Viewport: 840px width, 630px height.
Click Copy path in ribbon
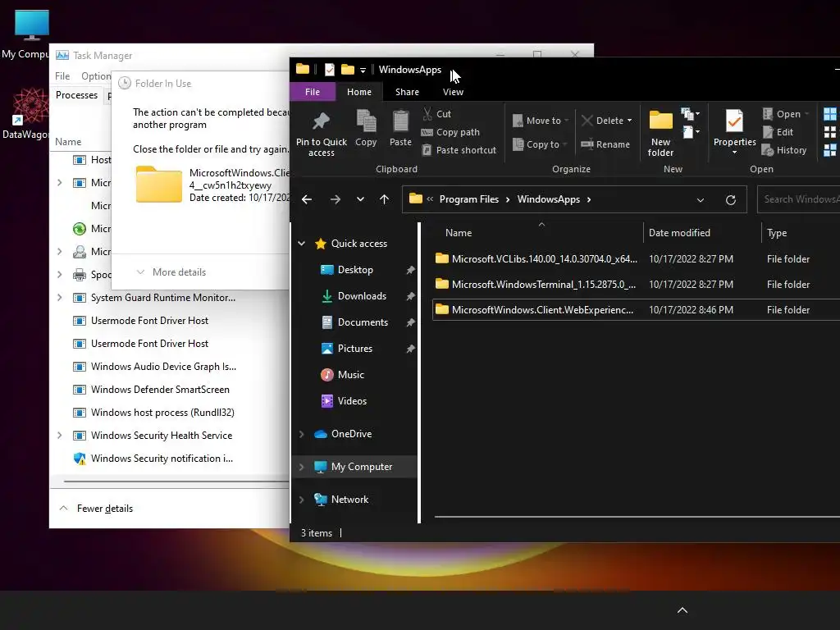coord(450,132)
